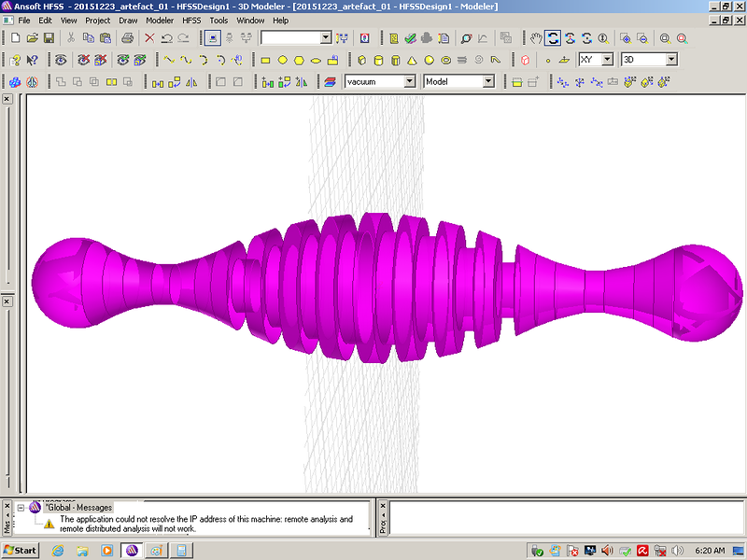Viewport: 747px width, 560px height.
Task: Click the Windows Start button
Action: click(x=21, y=550)
